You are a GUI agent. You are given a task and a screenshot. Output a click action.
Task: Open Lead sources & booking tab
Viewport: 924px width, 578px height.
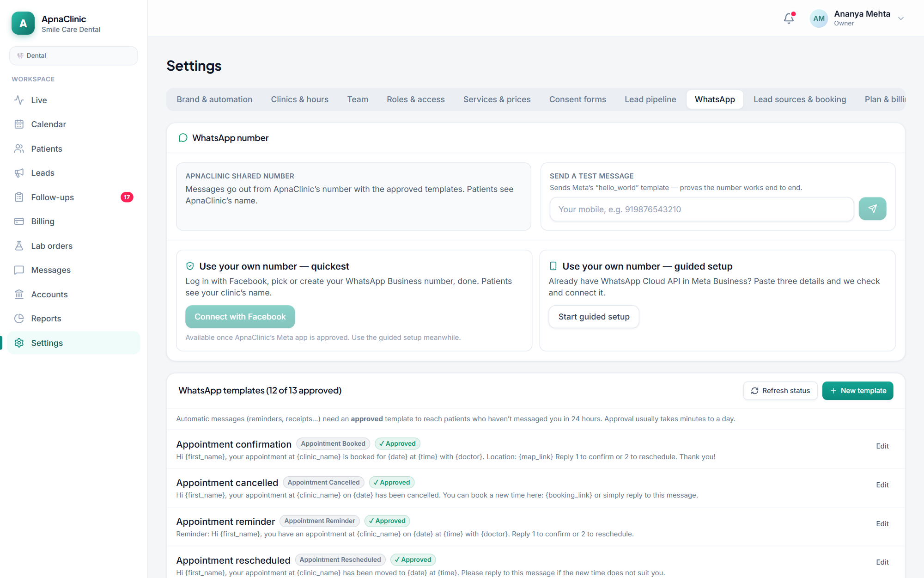800,99
